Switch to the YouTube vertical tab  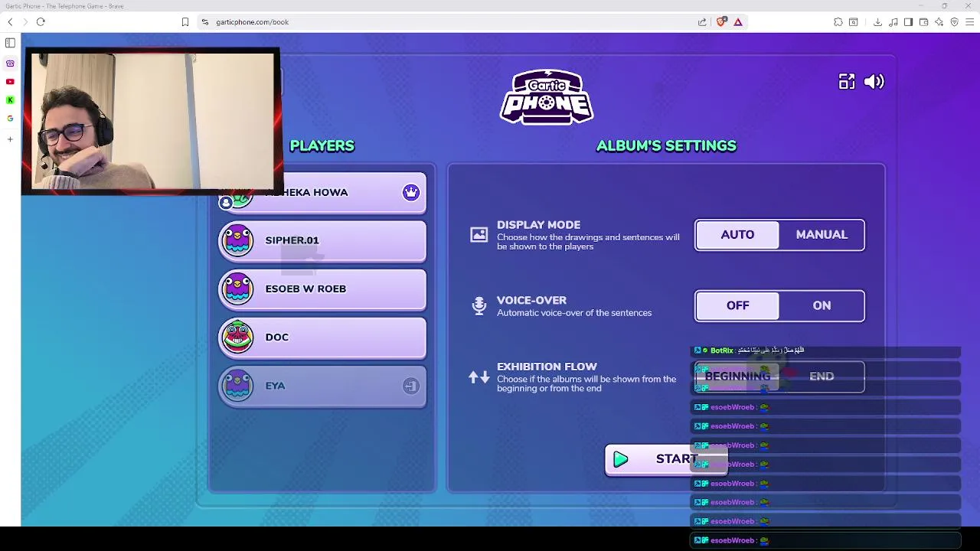tap(10, 81)
